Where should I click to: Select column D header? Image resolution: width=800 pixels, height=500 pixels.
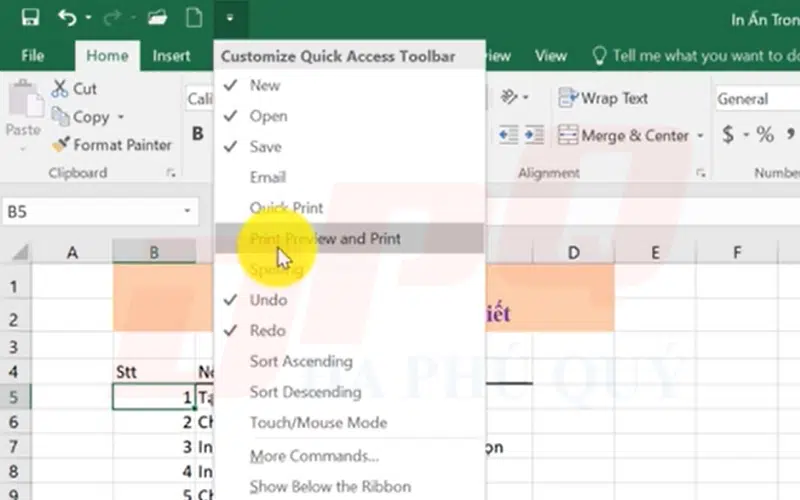tap(573, 252)
